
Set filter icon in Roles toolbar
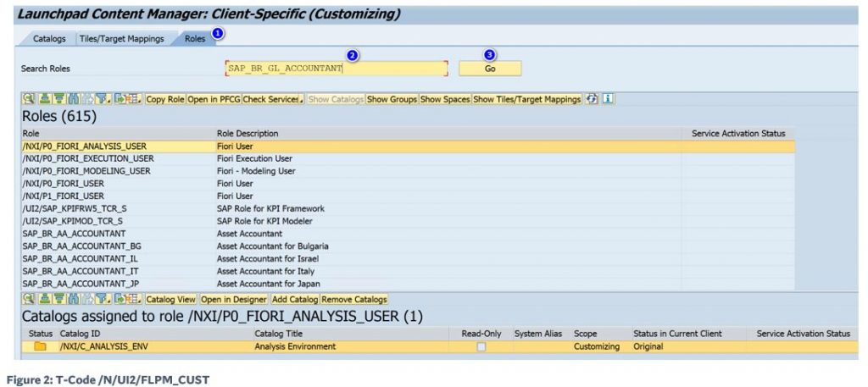103,100
